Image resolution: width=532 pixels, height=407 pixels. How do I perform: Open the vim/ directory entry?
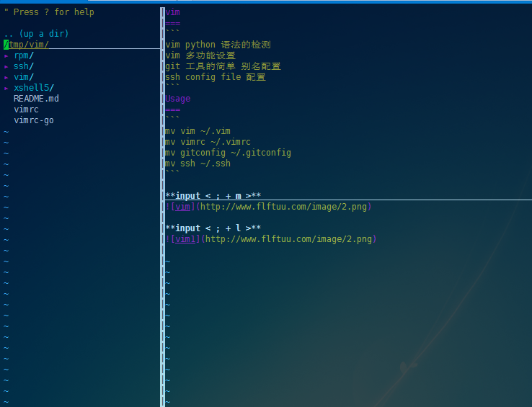click(x=24, y=77)
